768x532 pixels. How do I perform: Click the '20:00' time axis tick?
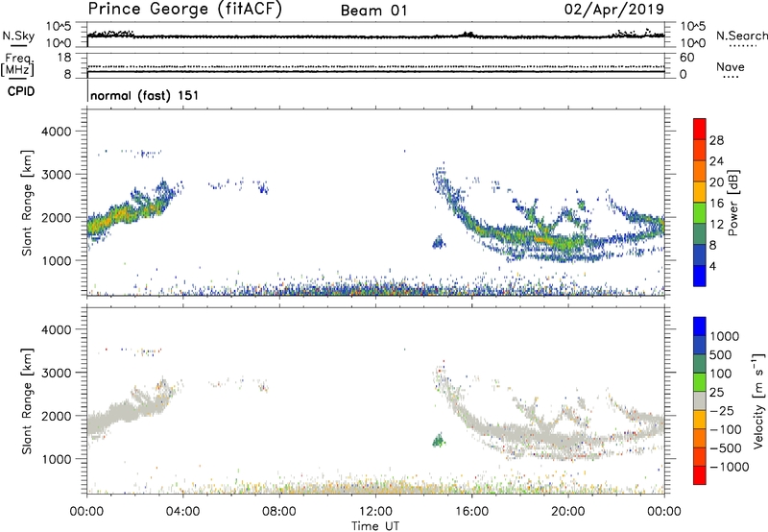(x=567, y=512)
